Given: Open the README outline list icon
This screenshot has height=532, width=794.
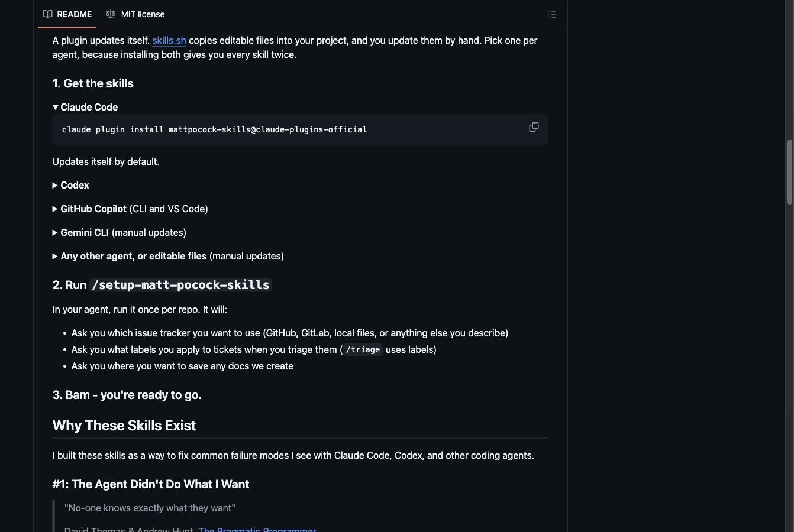Looking at the screenshot, I should (x=552, y=14).
